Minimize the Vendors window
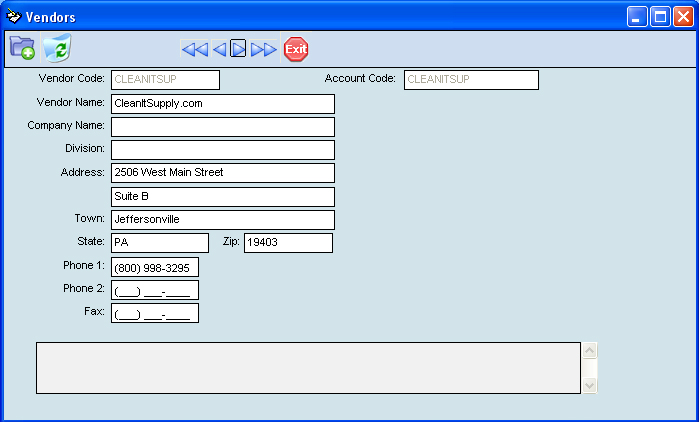The width and height of the screenshot is (699, 422). [x=637, y=17]
